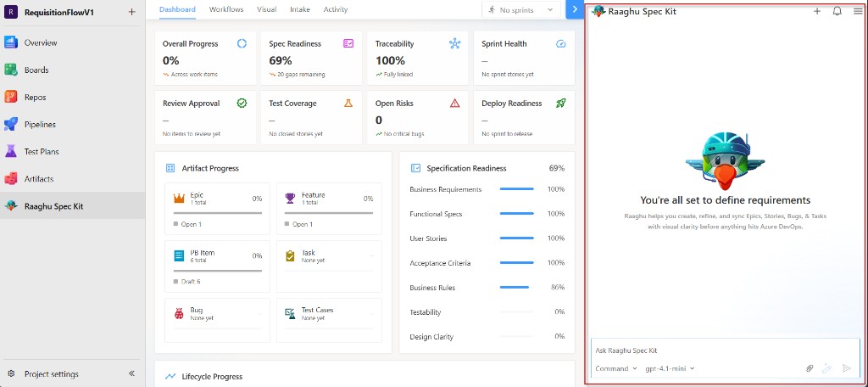Click the Acceptance Criteria readiness row

pos(487,263)
